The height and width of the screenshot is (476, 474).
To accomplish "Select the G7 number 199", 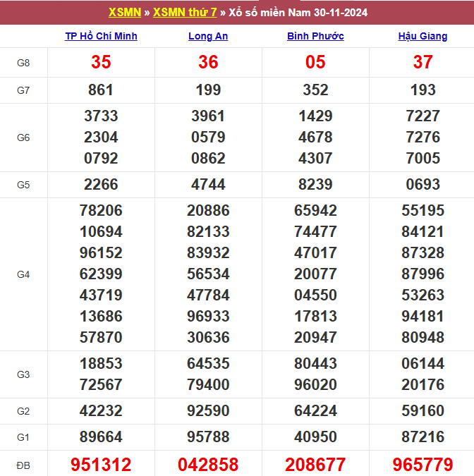I will coord(208,90).
